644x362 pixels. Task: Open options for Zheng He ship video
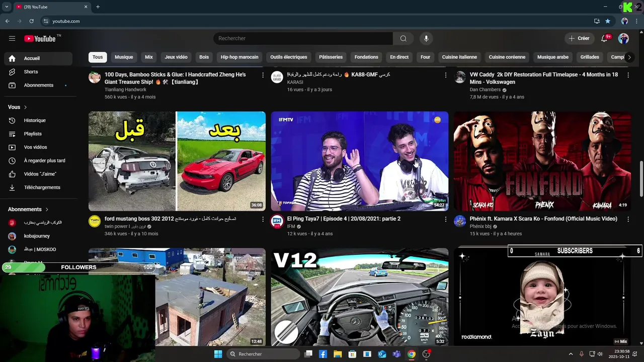click(263, 75)
